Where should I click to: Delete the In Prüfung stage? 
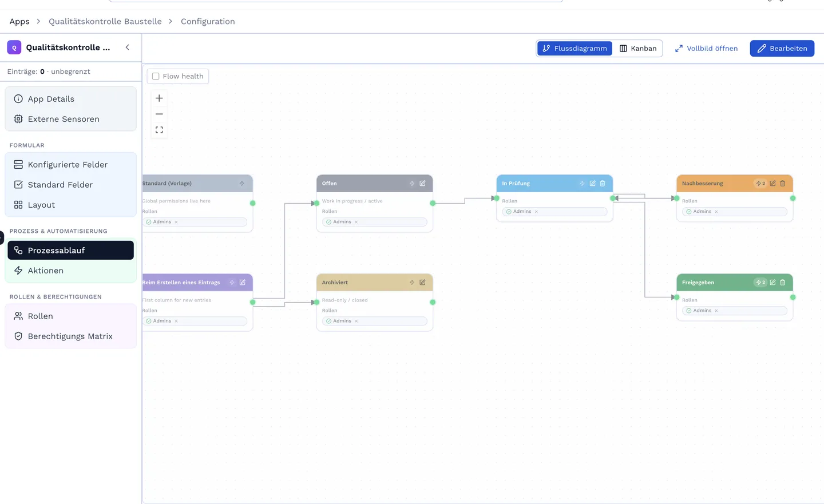tap(603, 184)
